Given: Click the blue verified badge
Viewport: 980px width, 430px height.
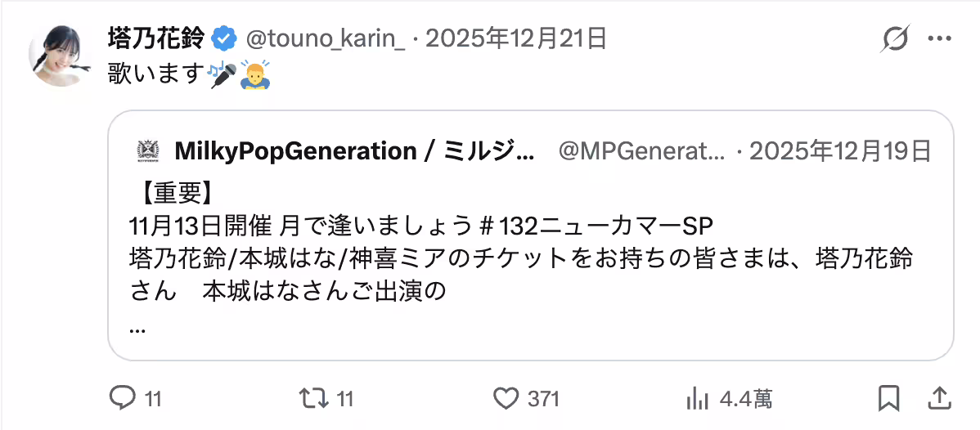Looking at the screenshot, I should [224, 38].
